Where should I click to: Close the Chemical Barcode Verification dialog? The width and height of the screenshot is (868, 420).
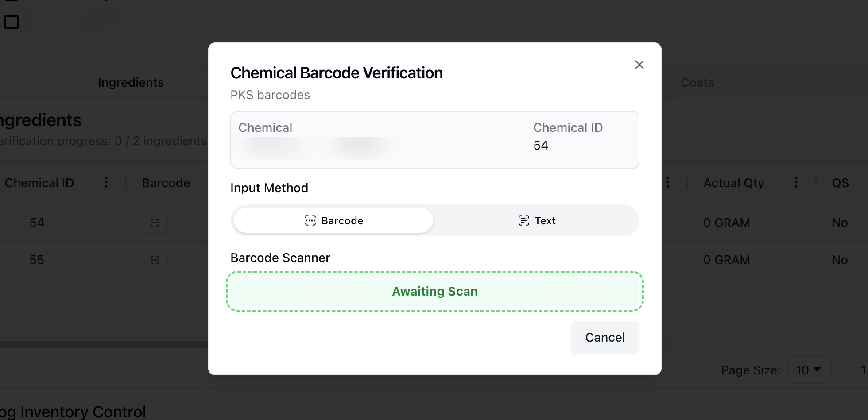(639, 65)
